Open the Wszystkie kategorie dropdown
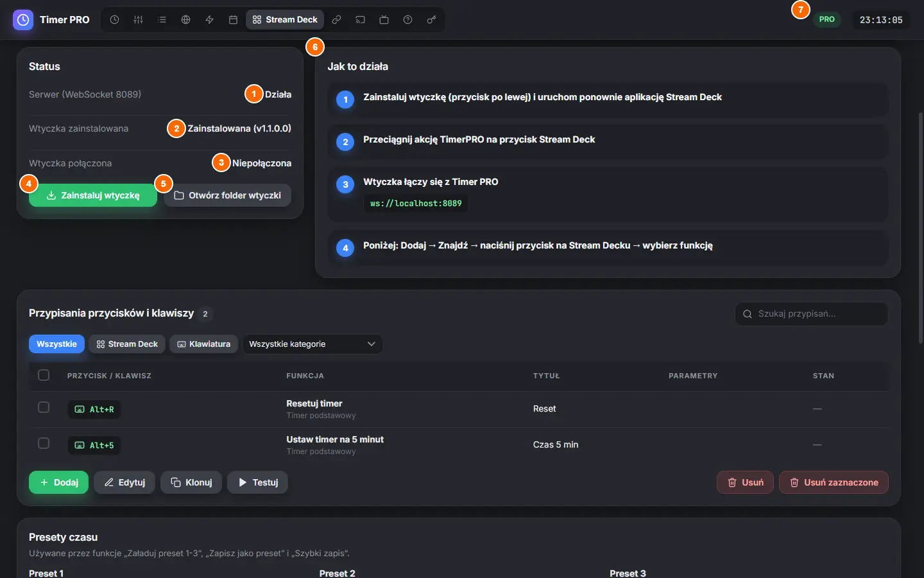This screenshot has width=924, height=578. [x=312, y=344]
